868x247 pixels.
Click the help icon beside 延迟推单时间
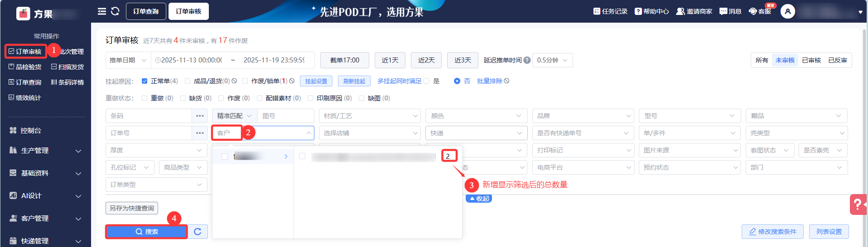527,60
